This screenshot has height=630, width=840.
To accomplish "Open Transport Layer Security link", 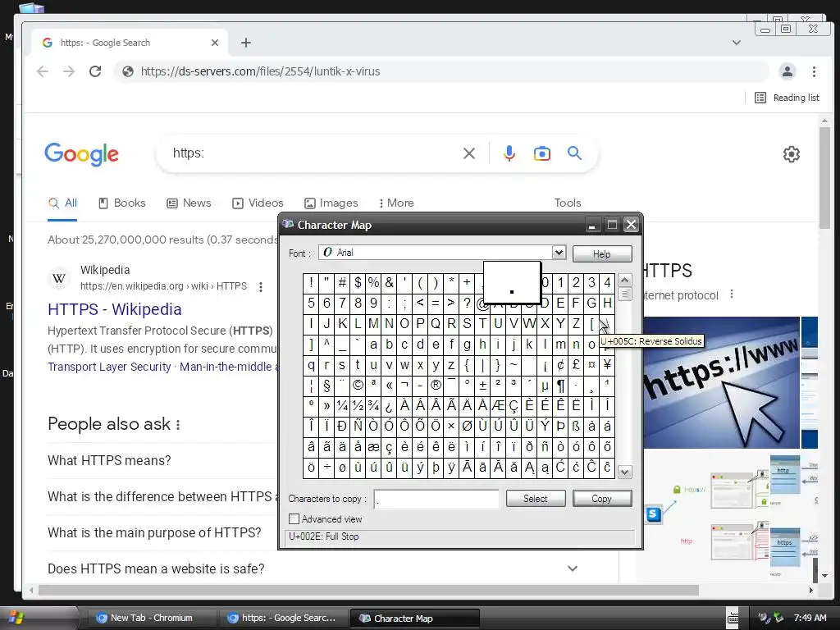I will click(109, 367).
